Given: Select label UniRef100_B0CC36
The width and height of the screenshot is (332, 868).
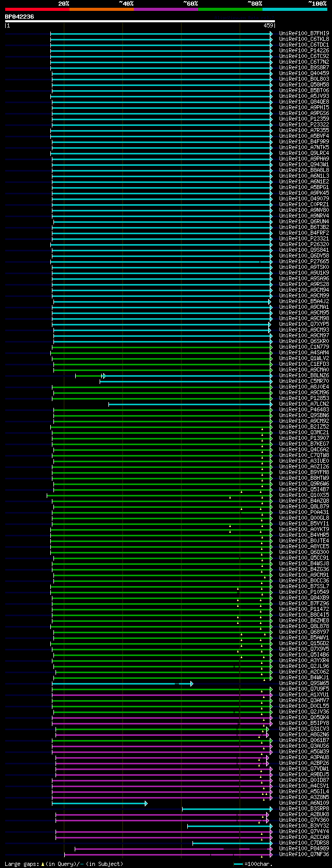Looking at the screenshot, I should [304, 580].
